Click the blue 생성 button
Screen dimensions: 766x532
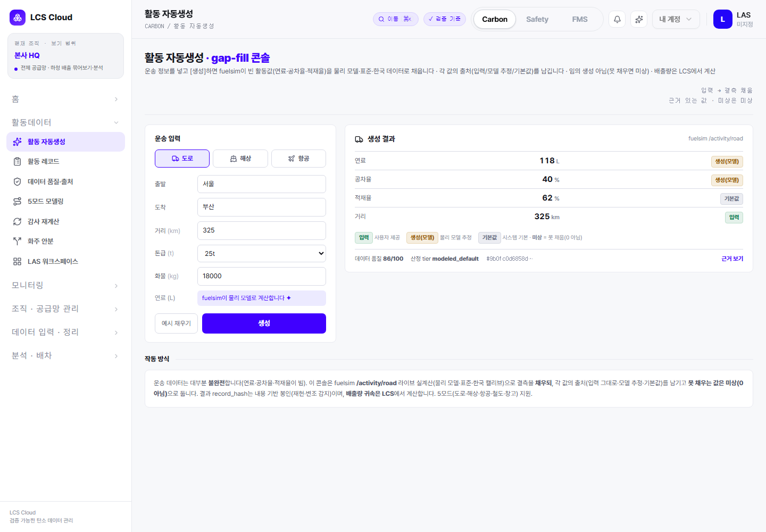tap(264, 323)
